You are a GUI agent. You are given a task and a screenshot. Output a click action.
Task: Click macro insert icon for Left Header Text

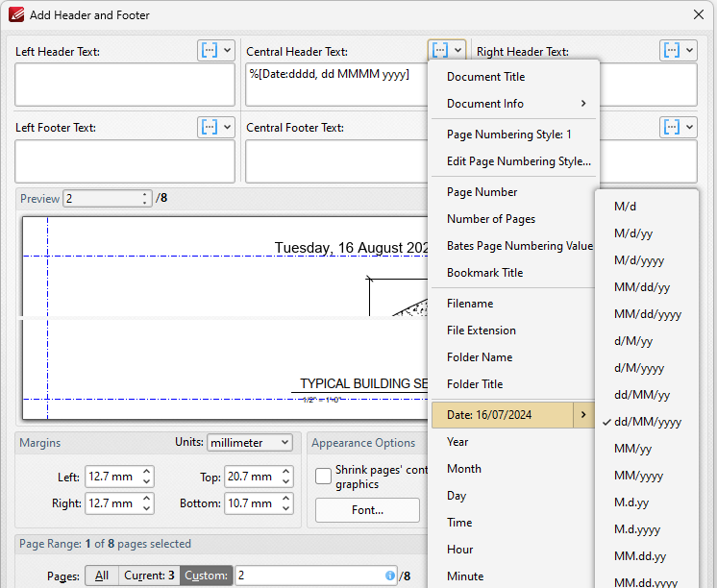210,50
